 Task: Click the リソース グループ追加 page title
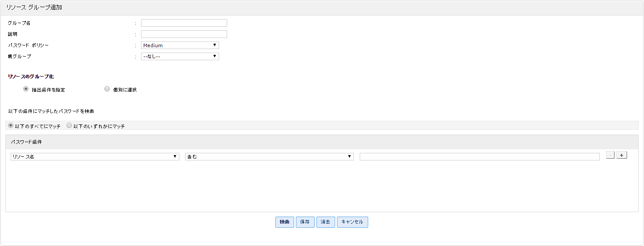pos(34,8)
